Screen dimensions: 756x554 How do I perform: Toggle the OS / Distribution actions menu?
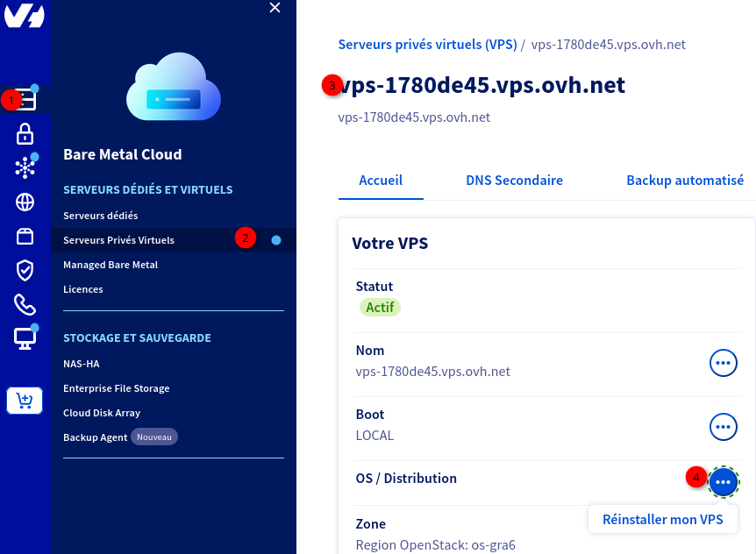[724, 482]
